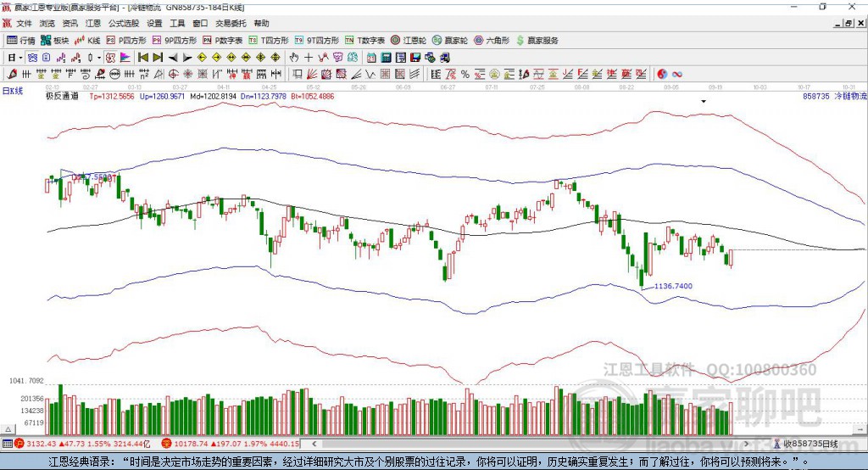Select the red circle crosshair tool

click(173, 75)
